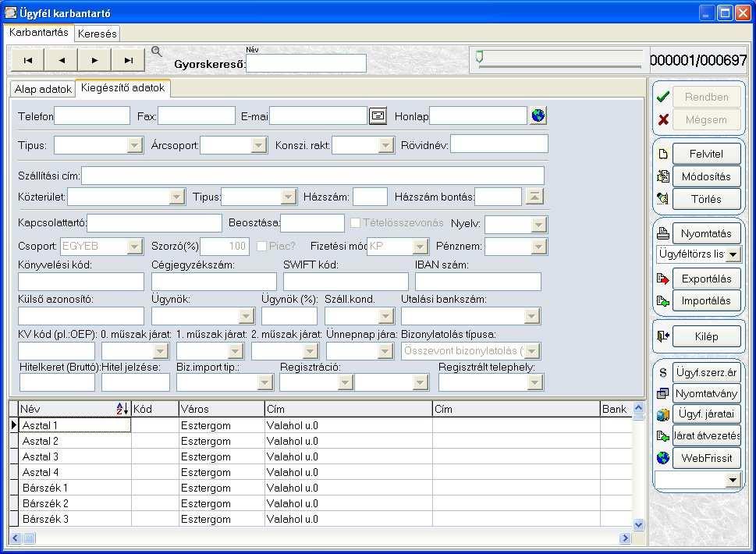The height and width of the screenshot is (554, 756).
Task: Click the exit door icon beside Kilép
Action: (663, 336)
